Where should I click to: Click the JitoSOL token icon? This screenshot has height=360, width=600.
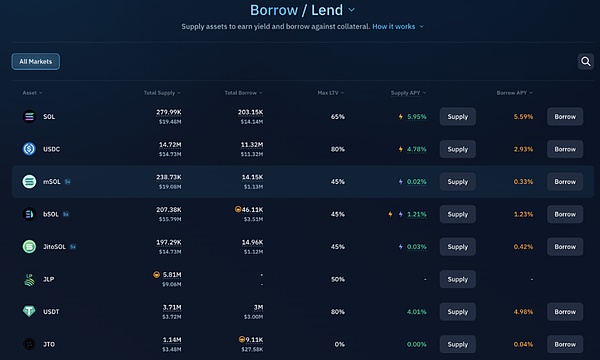tap(29, 246)
